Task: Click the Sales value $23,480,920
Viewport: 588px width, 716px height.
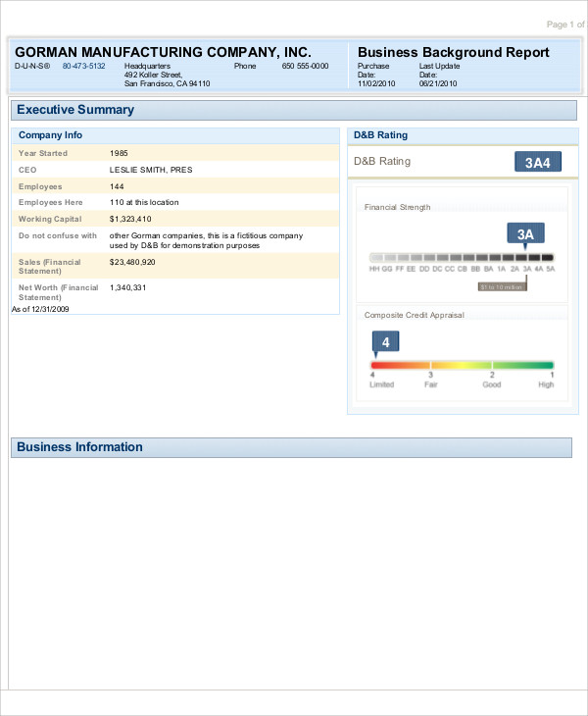Action: [133, 262]
